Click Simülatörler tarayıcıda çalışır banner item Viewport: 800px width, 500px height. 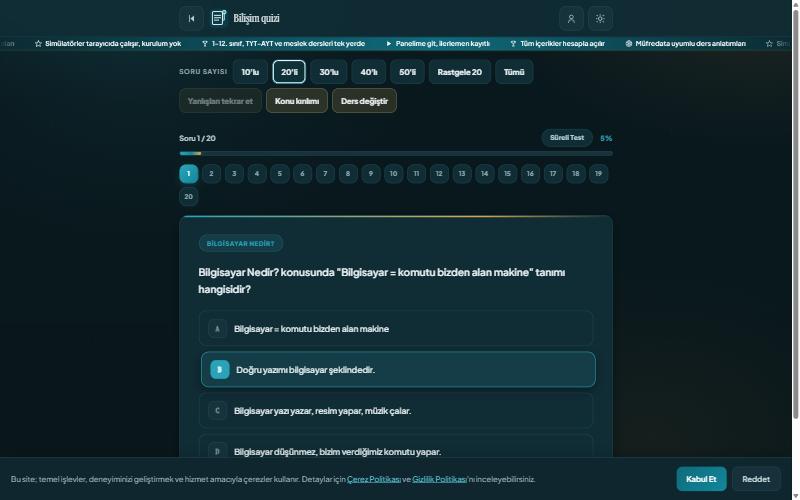click(x=108, y=44)
